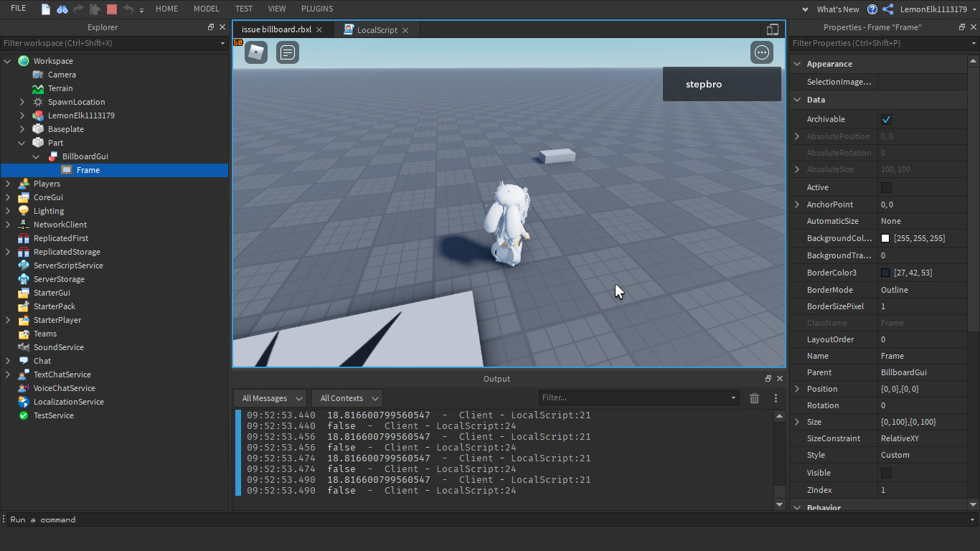Viewport: 980px width, 551px height.
Task: Enable the Visible checkbox in Properties
Action: (887, 472)
